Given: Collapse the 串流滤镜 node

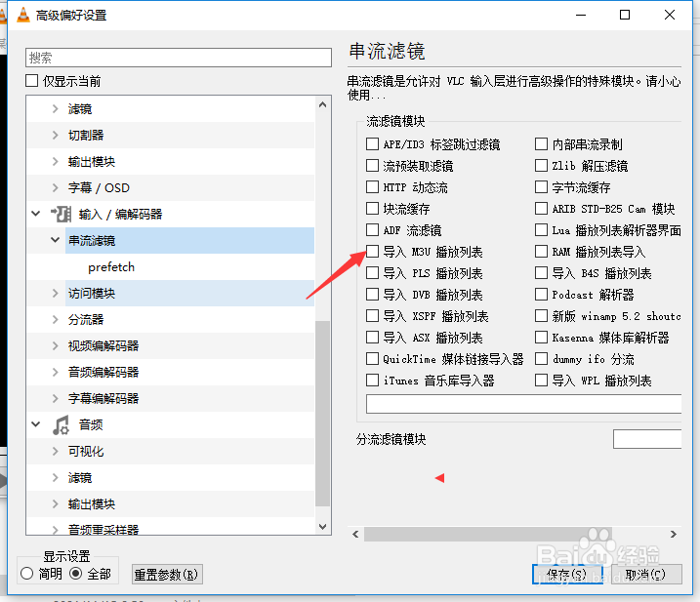Looking at the screenshot, I should pyautogui.click(x=55, y=240).
